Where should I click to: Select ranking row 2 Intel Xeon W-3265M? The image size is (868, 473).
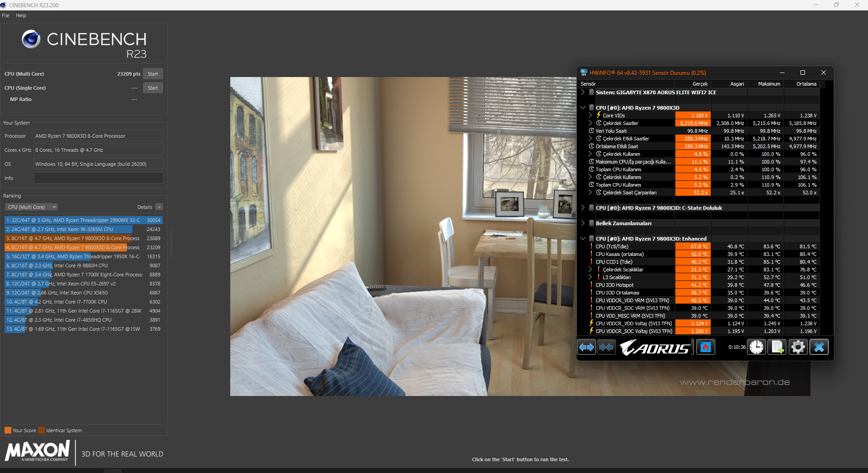[x=83, y=229]
